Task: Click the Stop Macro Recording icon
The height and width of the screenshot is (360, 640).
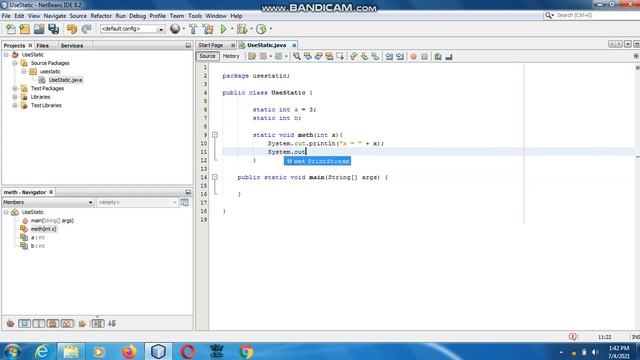Action: point(424,56)
